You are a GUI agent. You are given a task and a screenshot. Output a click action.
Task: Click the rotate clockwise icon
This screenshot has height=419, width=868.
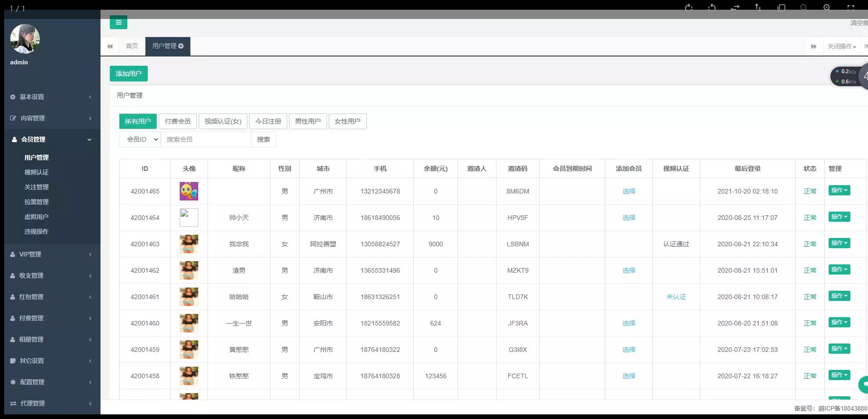point(689,7)
